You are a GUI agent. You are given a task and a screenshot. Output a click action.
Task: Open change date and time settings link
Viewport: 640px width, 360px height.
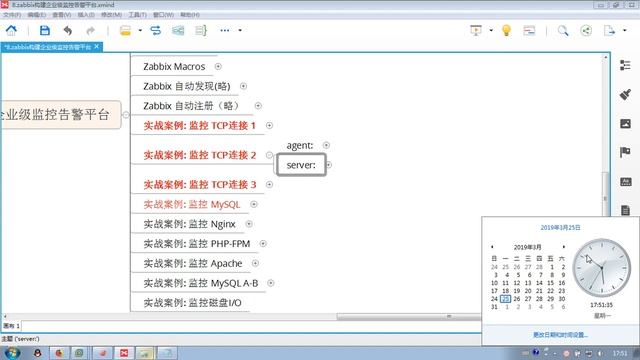tap(560, 335)
